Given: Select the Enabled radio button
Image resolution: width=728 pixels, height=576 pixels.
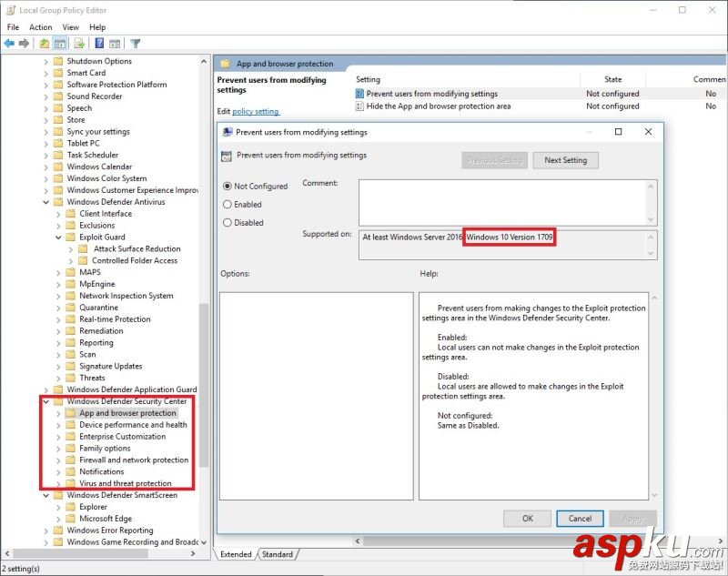Looking at the screenshot, I should pos(227,205).
